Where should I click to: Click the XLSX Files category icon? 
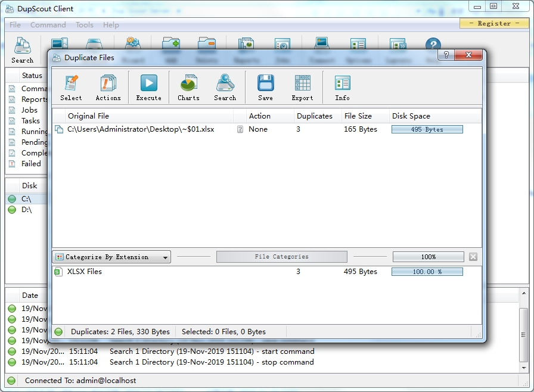tap(58, 272)
